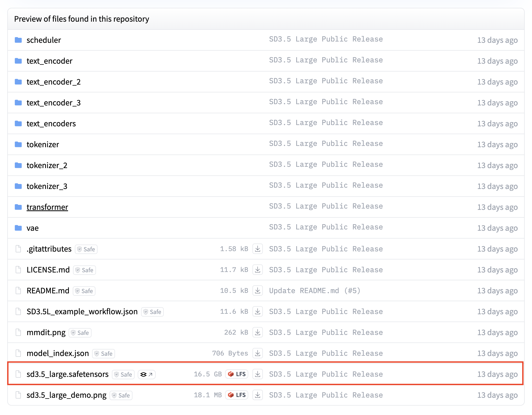The width and height of the screenshot is (532, 415).
Task: Open the transformer folder
Action: pos(47,207)
